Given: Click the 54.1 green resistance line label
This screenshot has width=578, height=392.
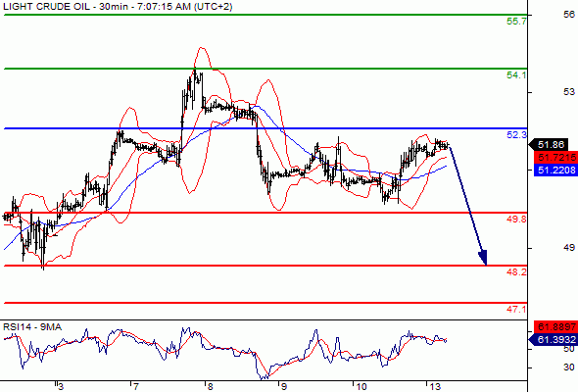Looking at the screenshot, I should pos(516,75).
